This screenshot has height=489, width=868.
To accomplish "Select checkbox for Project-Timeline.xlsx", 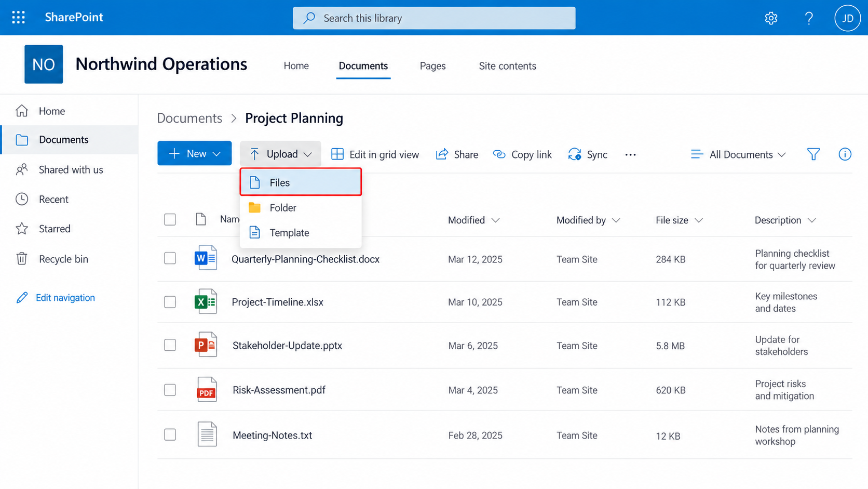I will (x=170, y=302).
